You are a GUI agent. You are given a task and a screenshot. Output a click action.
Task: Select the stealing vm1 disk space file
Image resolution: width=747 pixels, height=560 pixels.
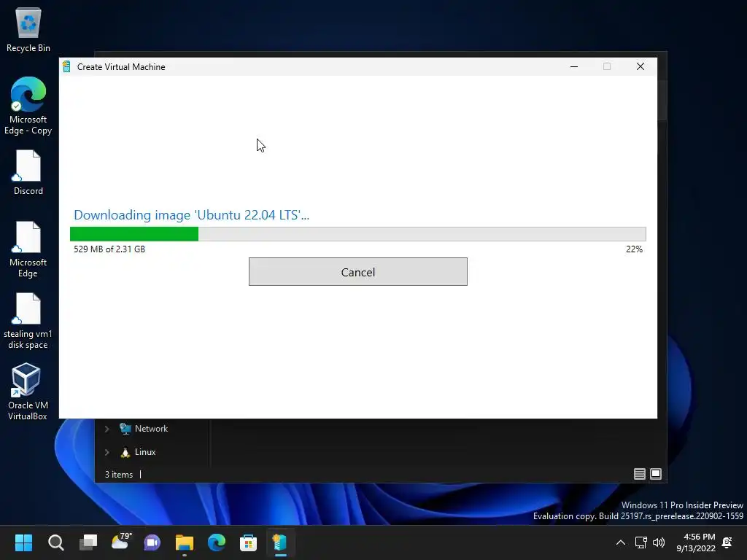(x=28, y=321)
